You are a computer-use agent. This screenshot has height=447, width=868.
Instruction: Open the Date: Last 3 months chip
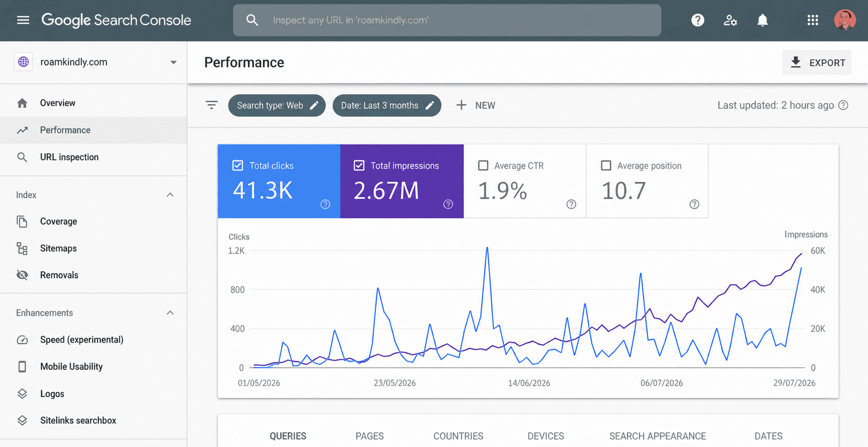387,105
